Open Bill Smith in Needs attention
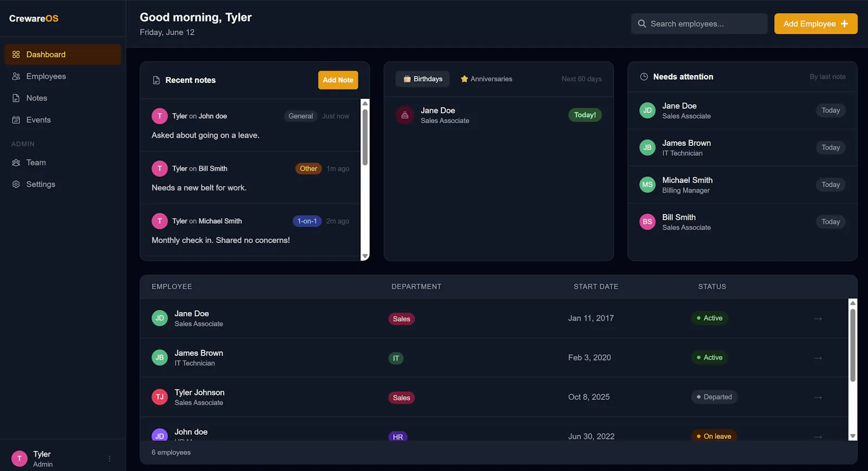The image size is (868, 471). pos(742,222)
